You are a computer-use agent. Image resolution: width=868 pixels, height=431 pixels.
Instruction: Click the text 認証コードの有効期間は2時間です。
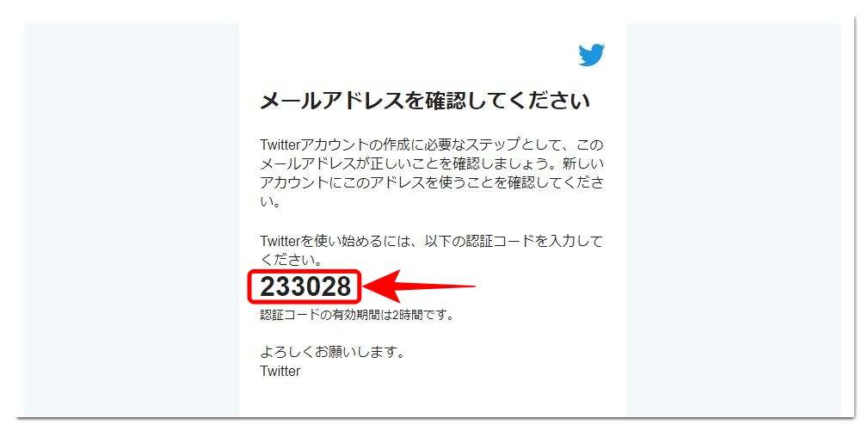click(357, 316)
